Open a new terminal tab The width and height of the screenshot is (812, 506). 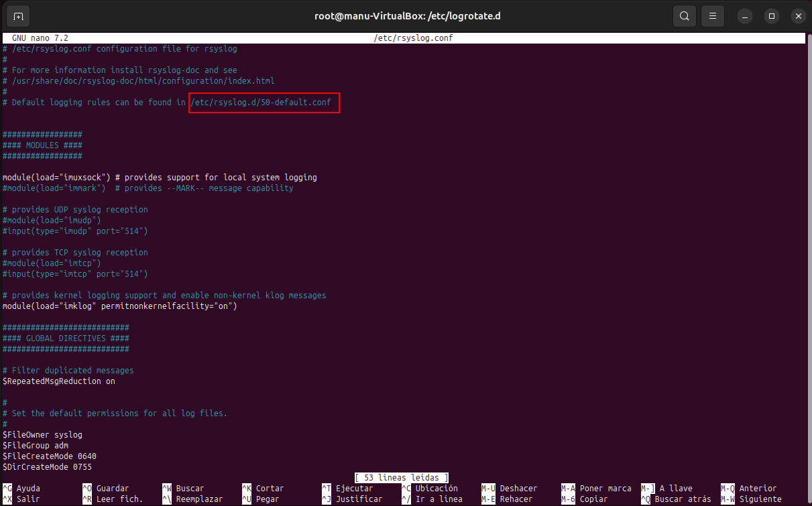click(x=18, y=16)
